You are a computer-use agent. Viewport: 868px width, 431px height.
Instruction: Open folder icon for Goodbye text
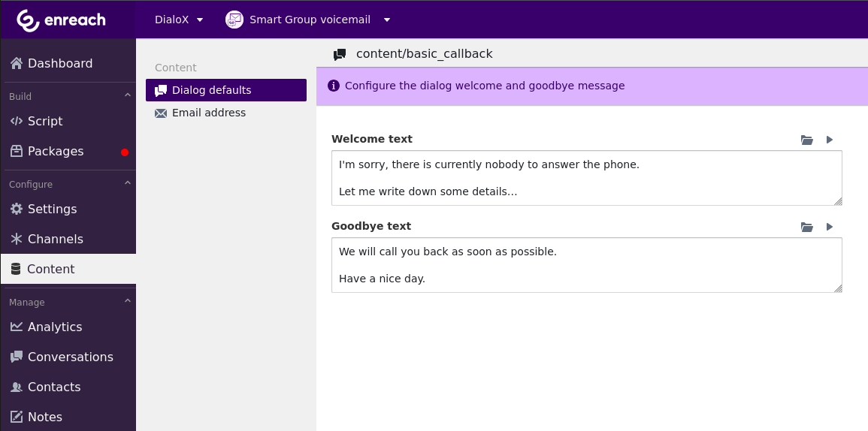807,227
